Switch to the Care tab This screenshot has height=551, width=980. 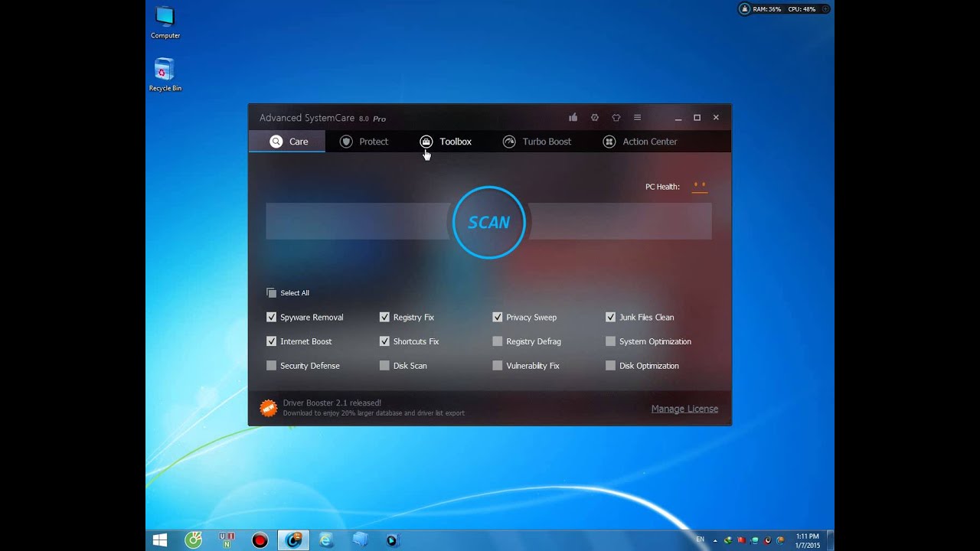(x=287, y=142)
